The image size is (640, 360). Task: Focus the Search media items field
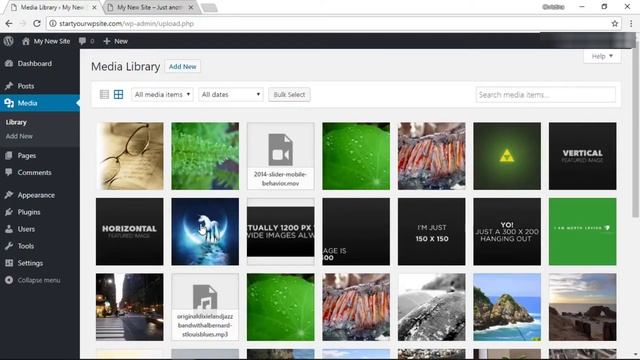[545, 95]
